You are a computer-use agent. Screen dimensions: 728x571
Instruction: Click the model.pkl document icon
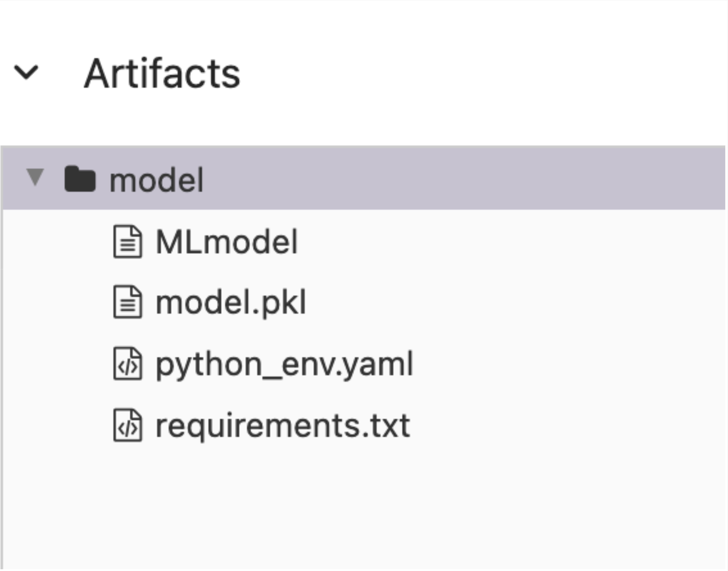[x=128, y=302]
